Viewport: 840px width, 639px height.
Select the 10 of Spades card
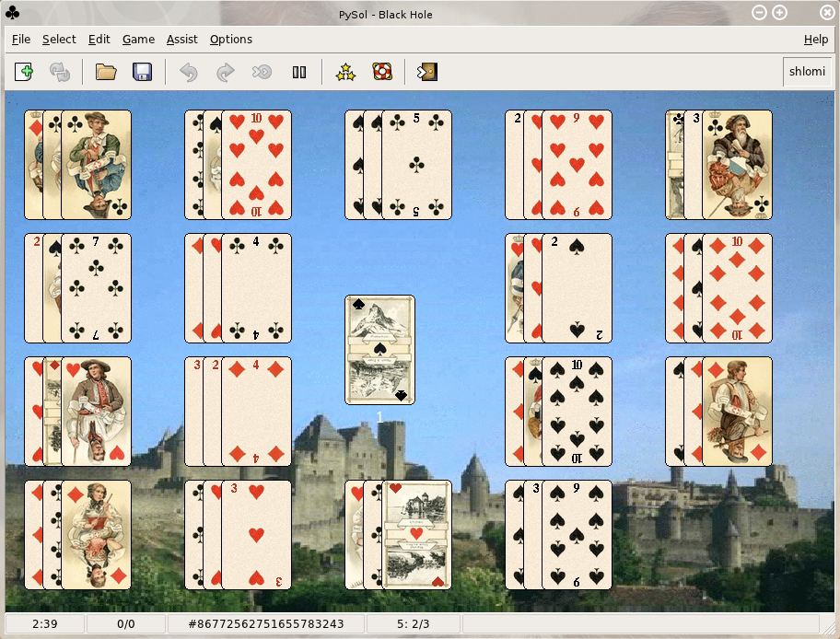[x=577, y=412]
